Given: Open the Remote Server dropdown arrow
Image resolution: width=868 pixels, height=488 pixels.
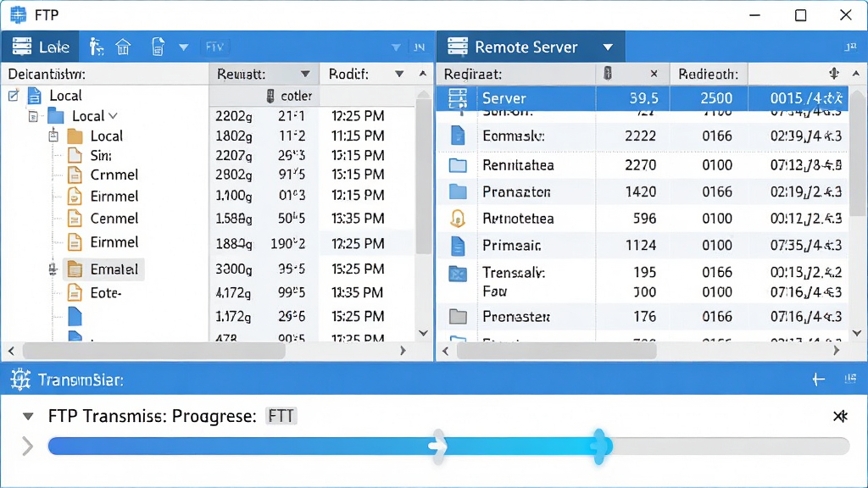Looking at the screenshot, I should (608, 47).
